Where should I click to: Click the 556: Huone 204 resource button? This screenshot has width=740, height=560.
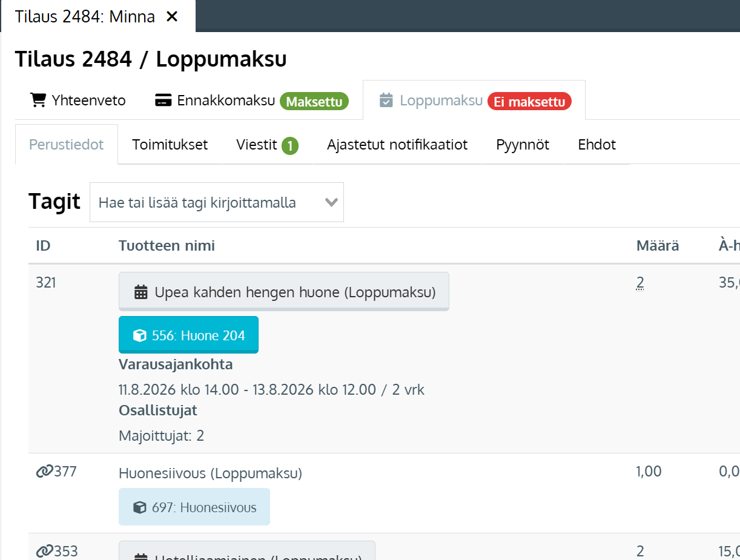[x=188, y=335]
